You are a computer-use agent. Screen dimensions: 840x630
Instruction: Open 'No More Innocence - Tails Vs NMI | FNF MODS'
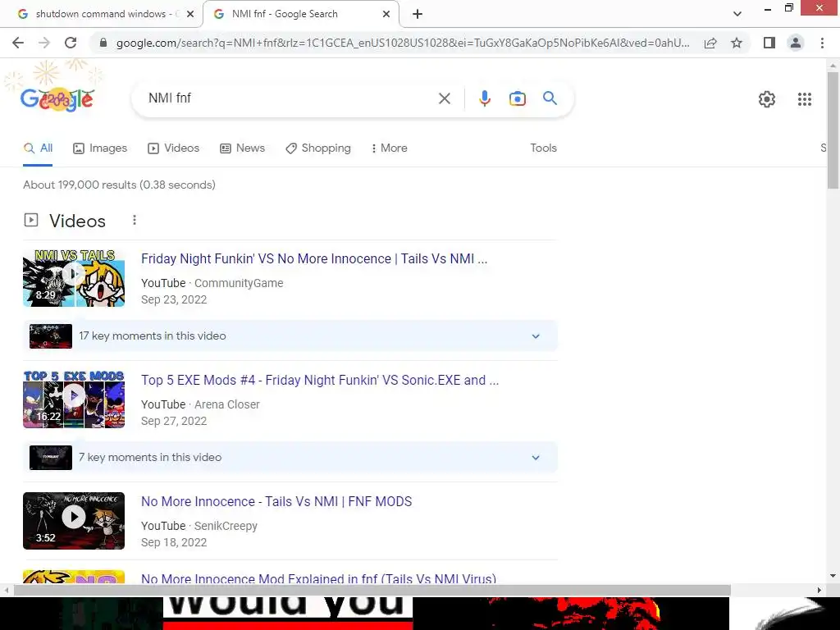point(276,502)
